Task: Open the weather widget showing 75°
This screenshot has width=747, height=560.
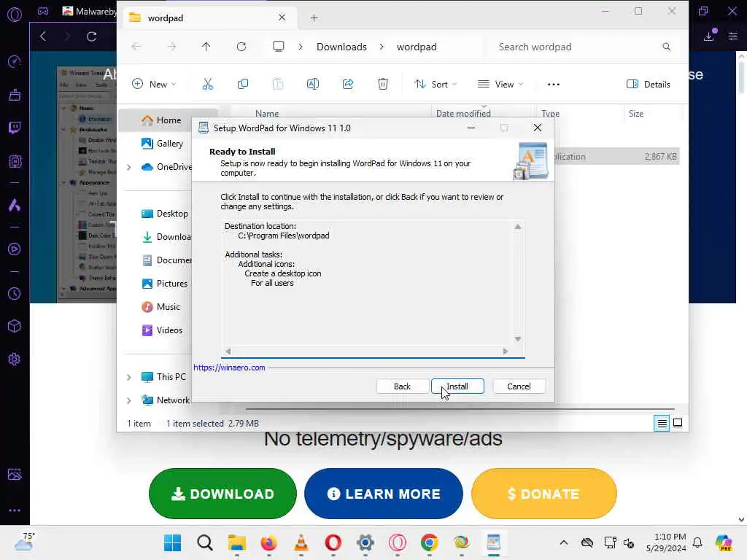Action: pyautogui.click(x=24, y=542)
